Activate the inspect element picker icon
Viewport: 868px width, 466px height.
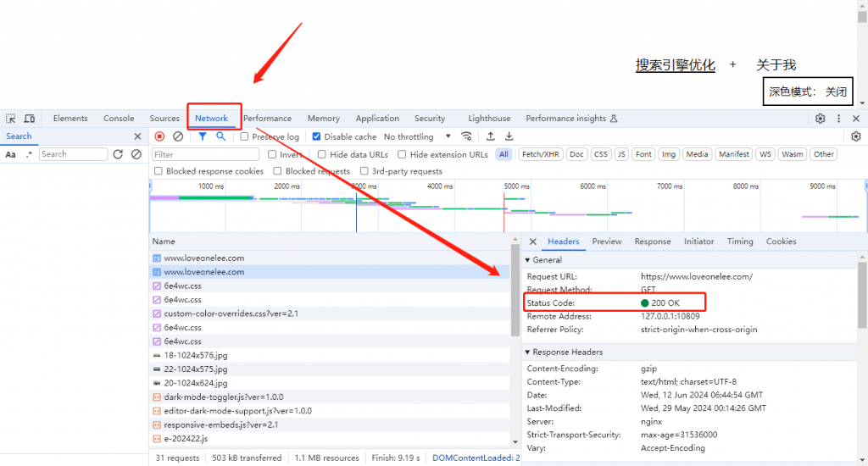tap(10, 119)
